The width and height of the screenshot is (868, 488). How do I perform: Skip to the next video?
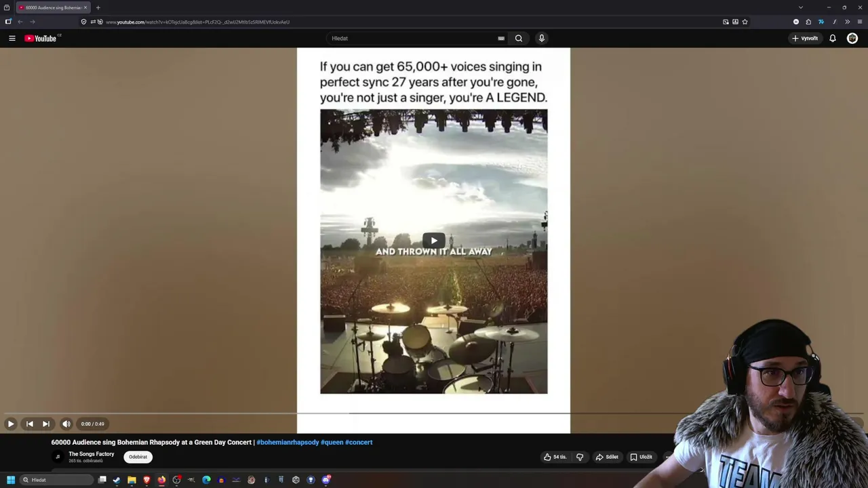click(x=46, y=424)
